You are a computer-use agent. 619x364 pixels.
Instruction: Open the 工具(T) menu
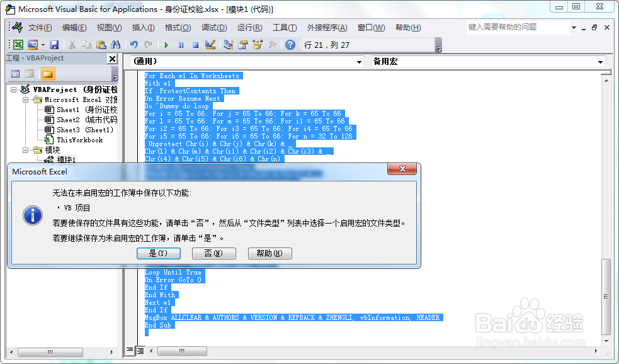[x=285, y=28]
